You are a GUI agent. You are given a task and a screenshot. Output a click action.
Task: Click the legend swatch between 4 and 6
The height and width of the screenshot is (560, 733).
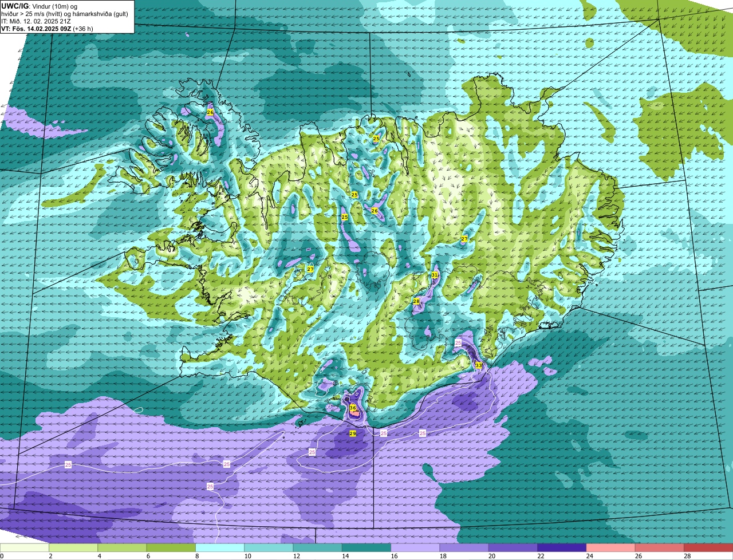(122, 547)
